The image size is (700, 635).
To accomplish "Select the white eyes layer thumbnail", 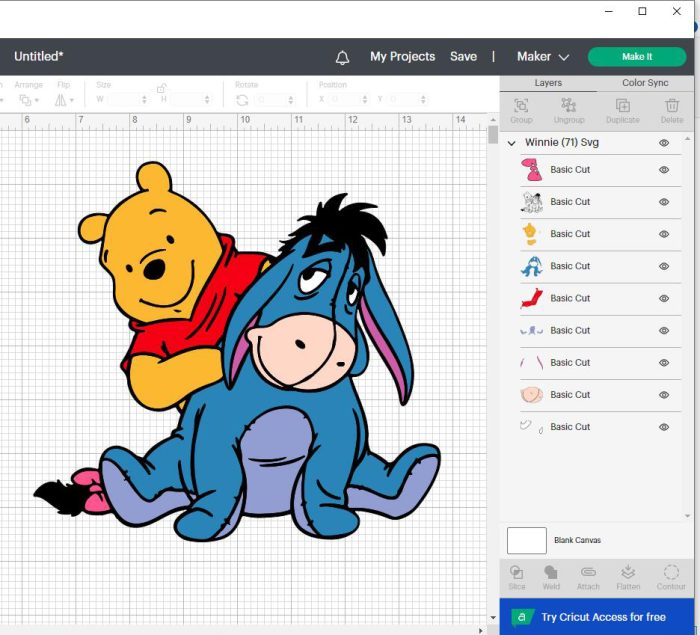I will click(531, 427).
